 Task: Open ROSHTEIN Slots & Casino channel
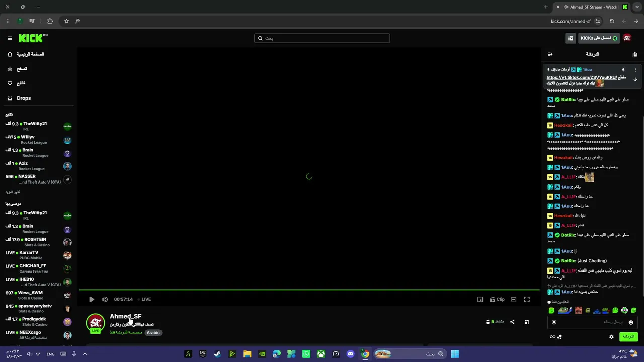click(x=38, y=242)
